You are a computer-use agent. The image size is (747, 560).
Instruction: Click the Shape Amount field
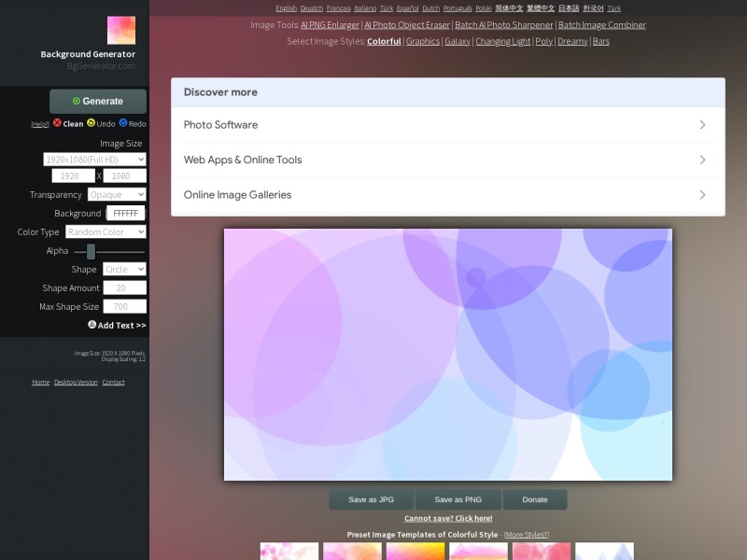coord(125,287)
